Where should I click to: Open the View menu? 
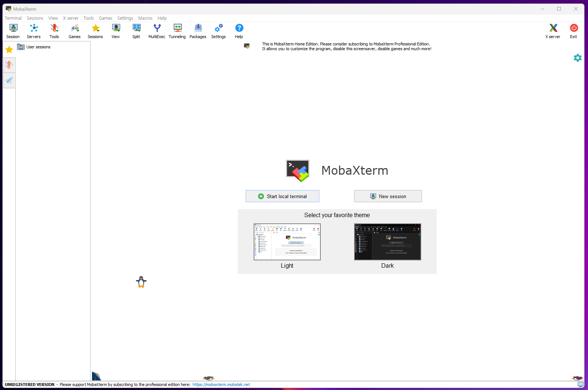[x=53, y=18]
